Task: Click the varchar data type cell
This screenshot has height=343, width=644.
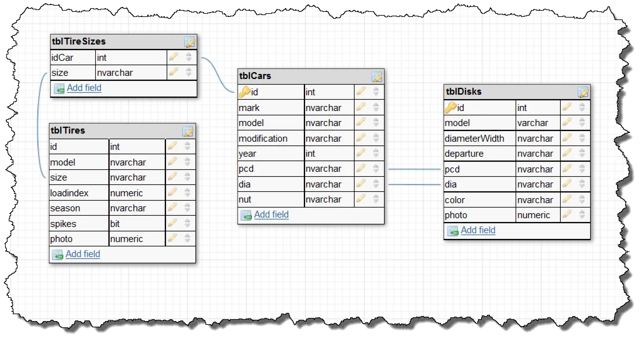Action: point(539,123)
